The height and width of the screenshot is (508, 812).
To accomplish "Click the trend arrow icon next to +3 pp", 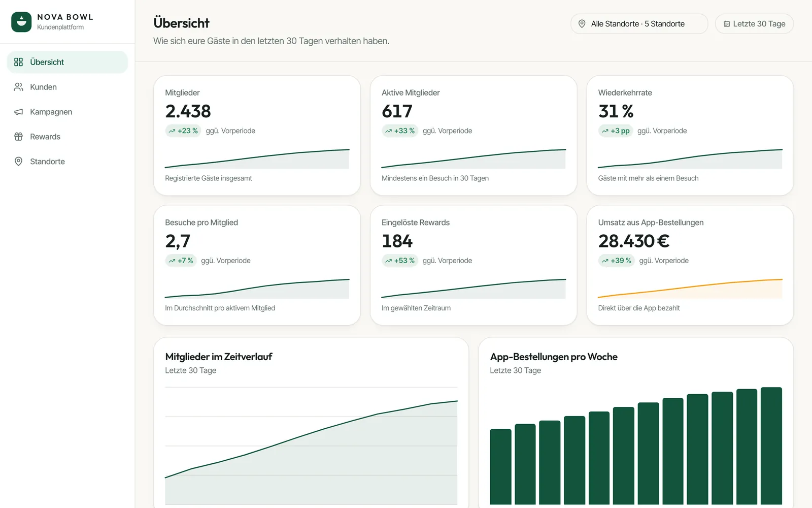I will [x=605, y=131].
